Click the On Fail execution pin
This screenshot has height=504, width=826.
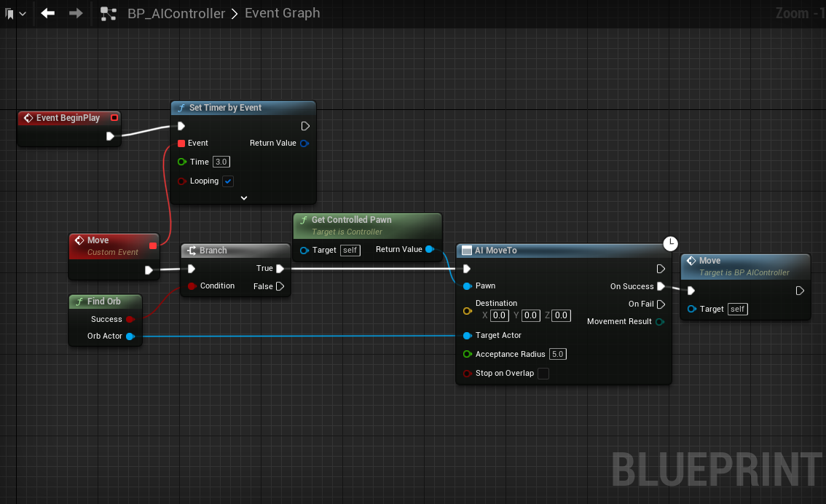pos(661,304)
